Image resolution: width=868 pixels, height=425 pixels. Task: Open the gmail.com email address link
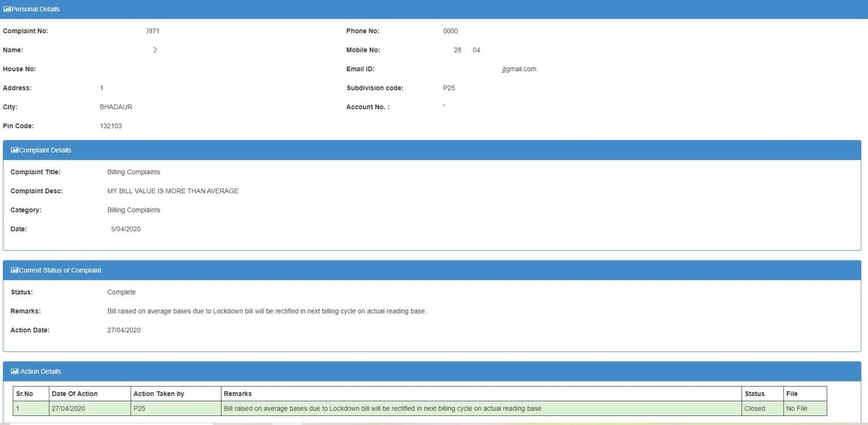tap(519, 68)
